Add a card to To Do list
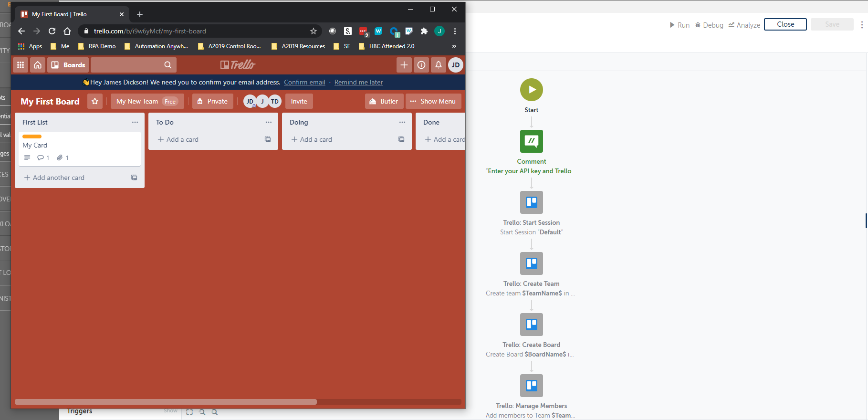868x420 pixels. click(x=178, y=139)
